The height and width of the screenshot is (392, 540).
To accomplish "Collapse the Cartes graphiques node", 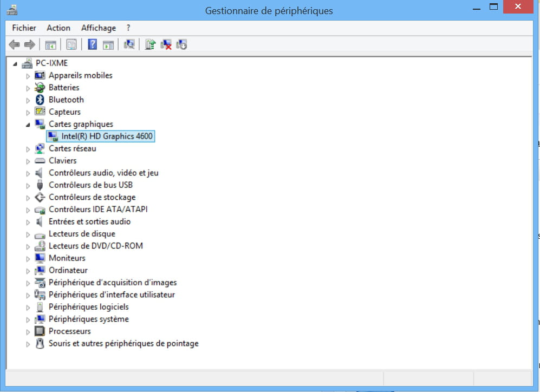I will 28,125.
